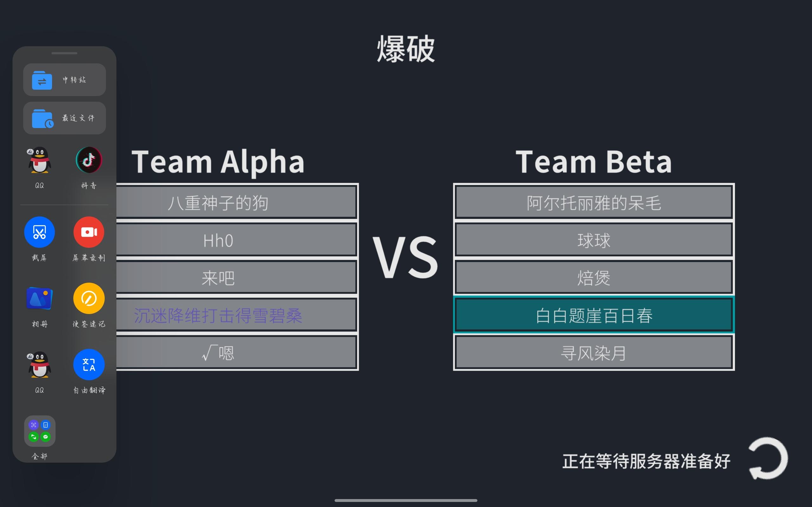812x507 pixels.
Task: Launch the 抖音 app icon
Action: point(88,160)
